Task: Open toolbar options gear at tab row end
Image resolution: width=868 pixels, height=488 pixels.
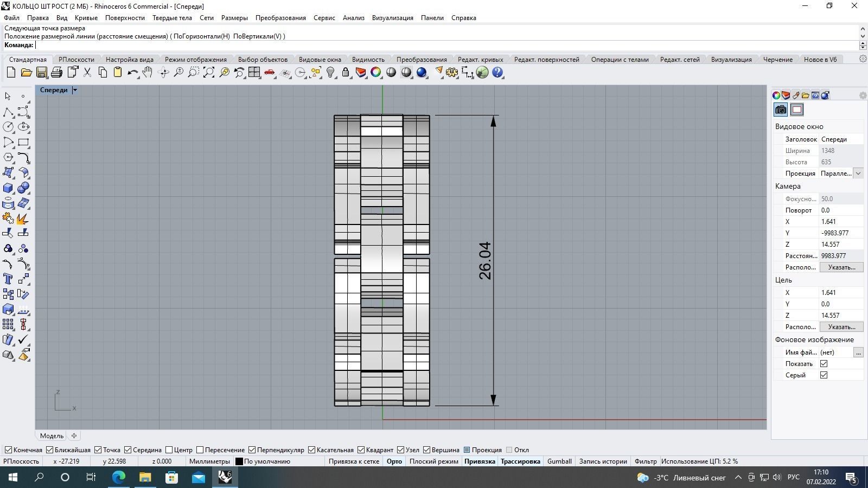Action: [x=863, y=59]
